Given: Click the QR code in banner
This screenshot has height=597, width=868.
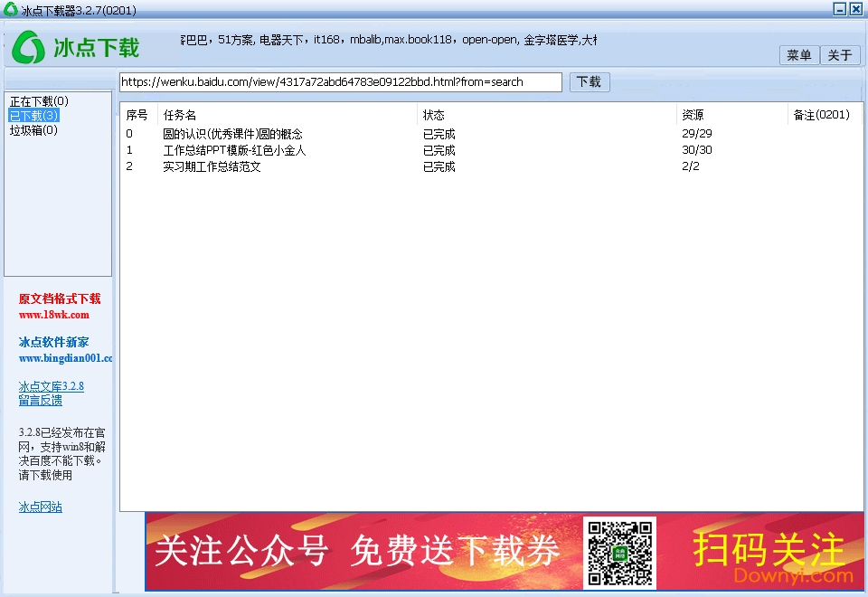Looking at the screenshot, I should [619, 551].
